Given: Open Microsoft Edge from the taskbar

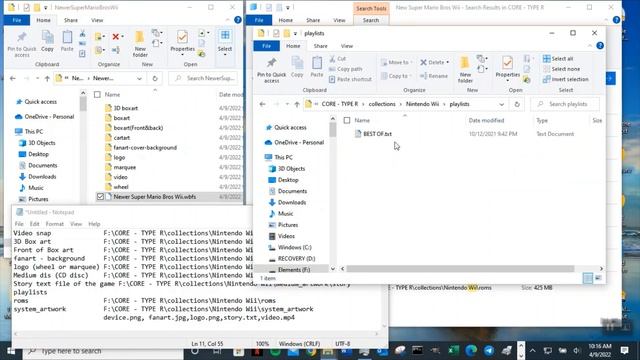Looking at the screenshot, I should 471,350.
